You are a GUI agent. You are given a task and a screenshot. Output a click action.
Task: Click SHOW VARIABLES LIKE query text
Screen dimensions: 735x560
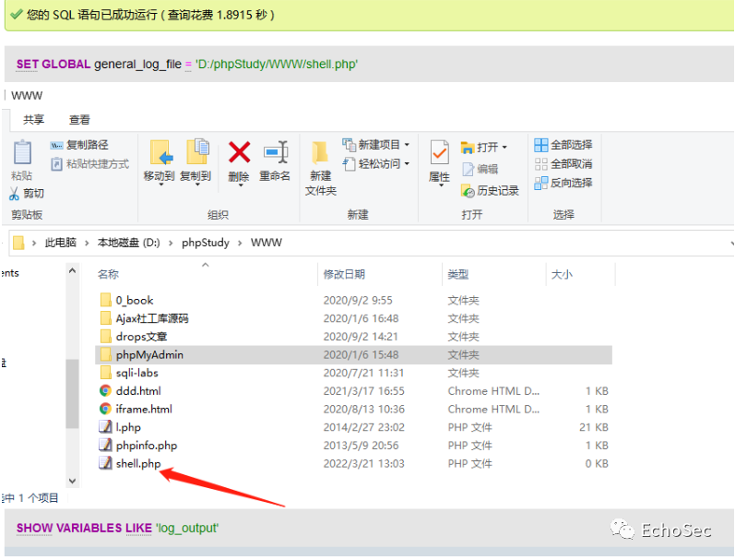tap(117, 528)
